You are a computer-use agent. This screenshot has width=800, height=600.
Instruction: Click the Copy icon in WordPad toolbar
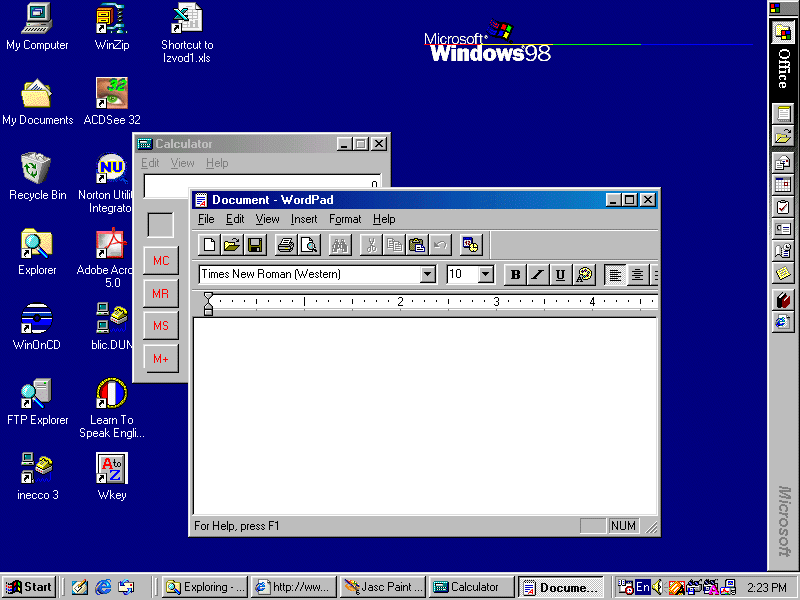[394, 245]
